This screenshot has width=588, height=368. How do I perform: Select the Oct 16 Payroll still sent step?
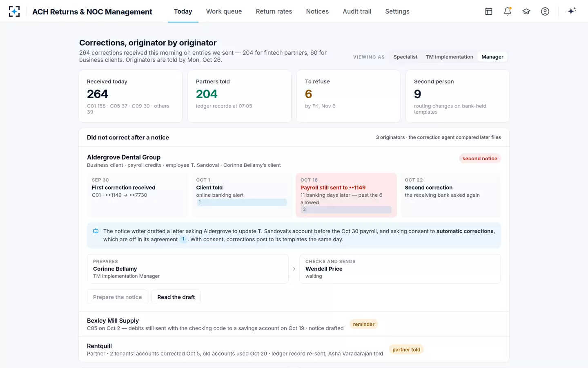click(x=346, y=195)
